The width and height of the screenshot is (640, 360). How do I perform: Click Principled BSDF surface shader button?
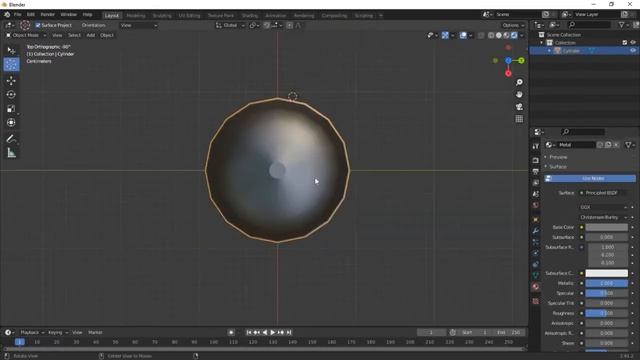coord(603,193)
